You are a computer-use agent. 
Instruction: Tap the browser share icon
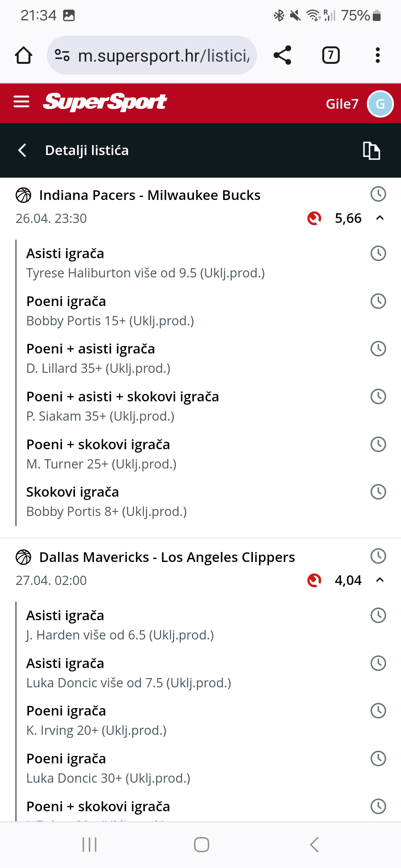(283, 55)
